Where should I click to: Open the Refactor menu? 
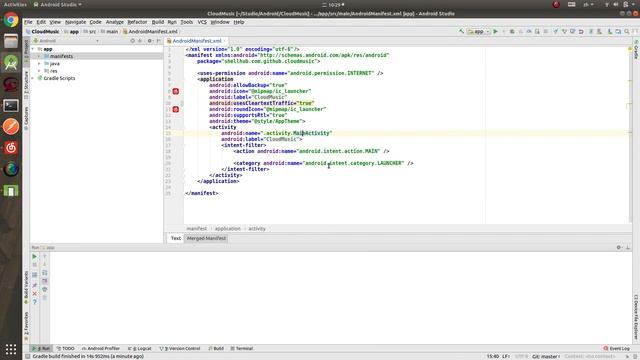[137, 22]
